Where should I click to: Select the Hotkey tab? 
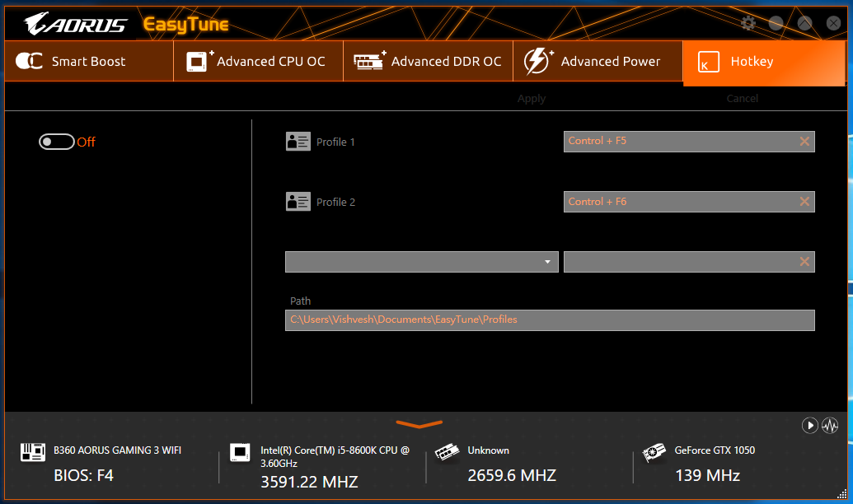point(764,63)
